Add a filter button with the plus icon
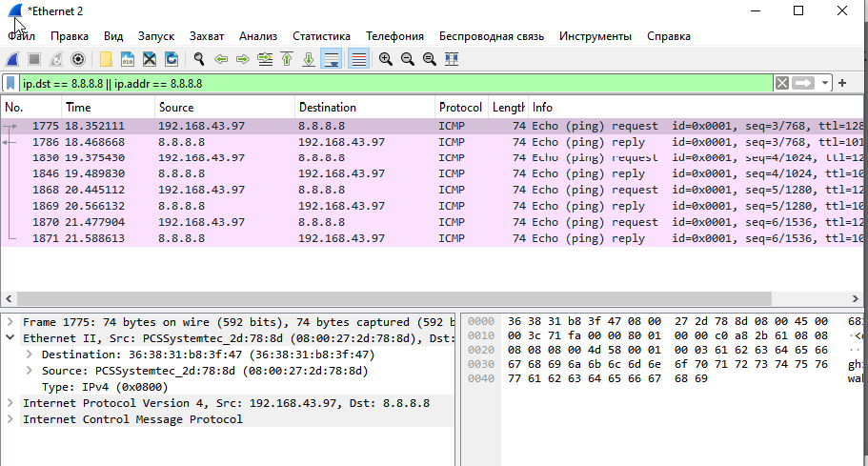The height and width of the screenshot is (466, 868). (842, 84)
